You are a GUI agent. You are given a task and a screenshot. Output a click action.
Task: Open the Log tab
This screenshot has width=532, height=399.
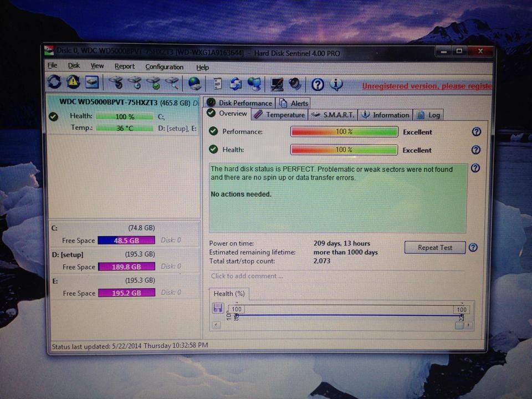pyautogui.click(x=428, y=115)
